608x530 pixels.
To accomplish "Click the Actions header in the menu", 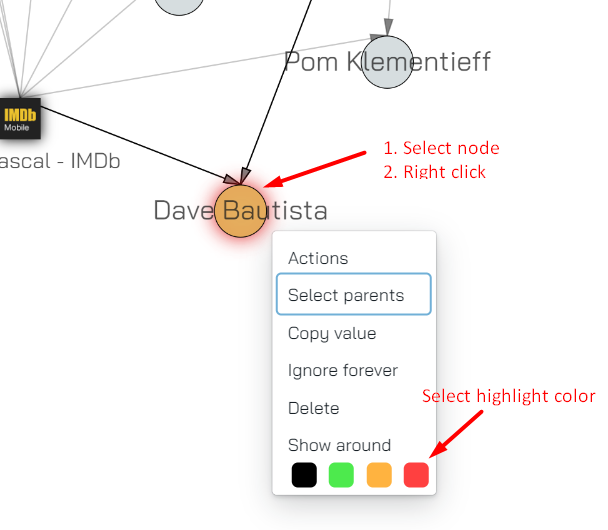I will (x=318, y=258).
